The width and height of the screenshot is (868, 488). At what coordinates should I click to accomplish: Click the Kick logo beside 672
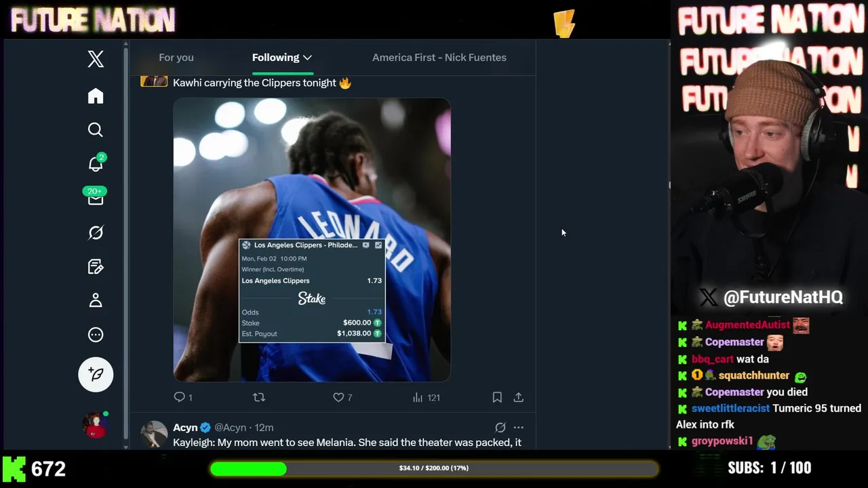pyautogui.click(x=13, y=468)
